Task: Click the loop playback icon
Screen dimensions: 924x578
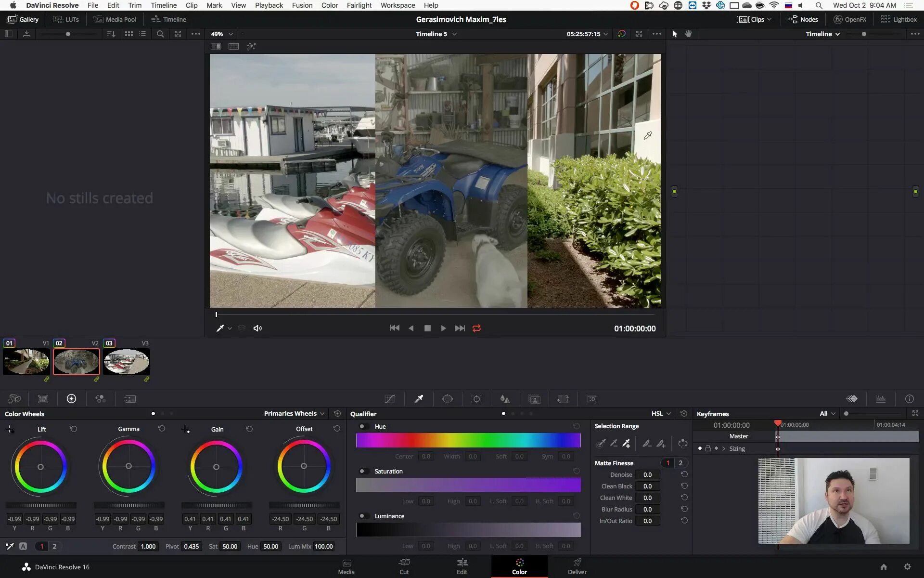Action: [x=476, y=328]
